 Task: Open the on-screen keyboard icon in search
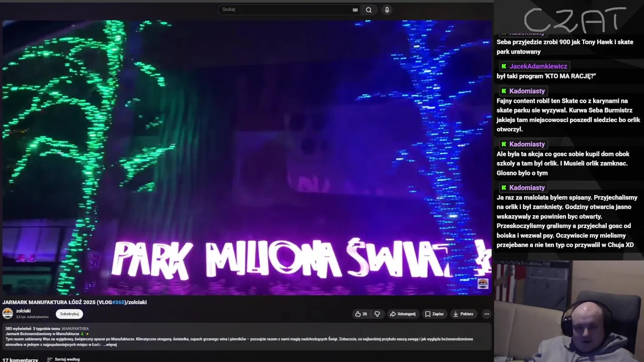[x=355, y=10]
